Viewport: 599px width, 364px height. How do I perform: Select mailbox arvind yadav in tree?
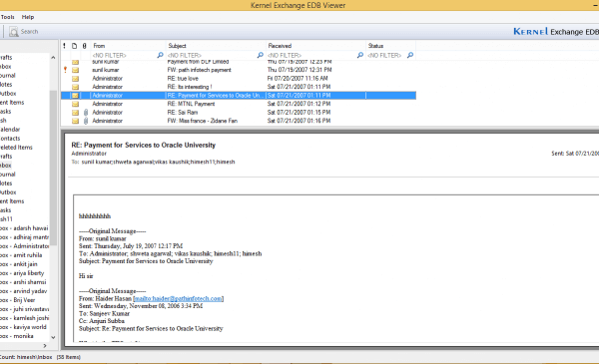(23, 291)
